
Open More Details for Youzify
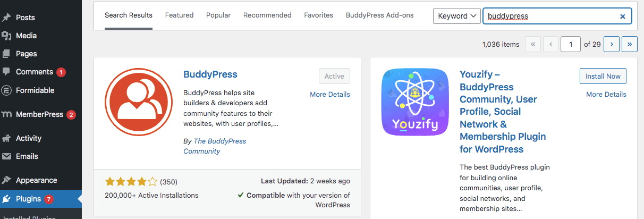tap(606, 94)
